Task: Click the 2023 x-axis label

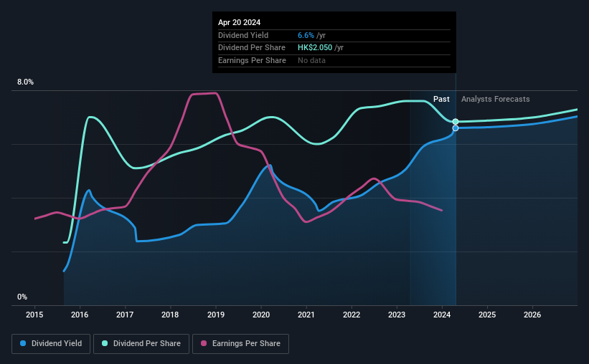Action: tap(397, 315)
